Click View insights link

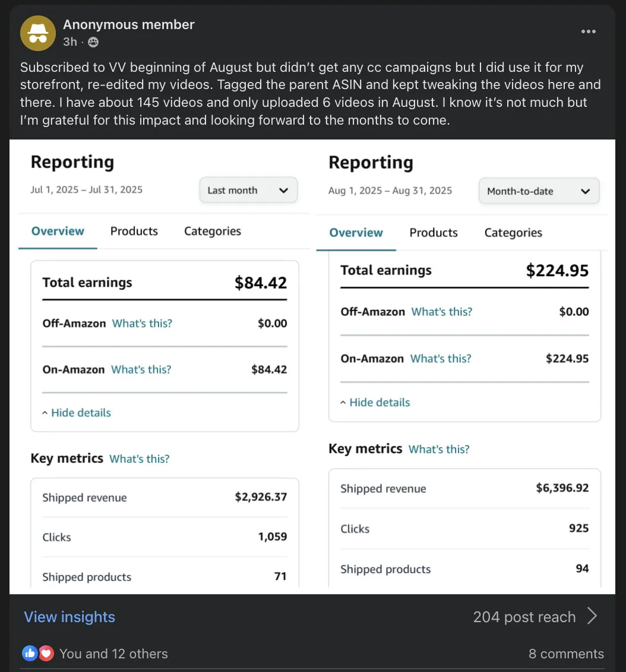[69, 617]
